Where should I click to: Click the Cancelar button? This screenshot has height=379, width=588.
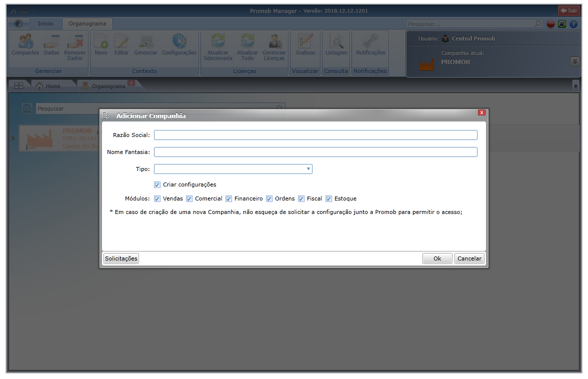469,258
